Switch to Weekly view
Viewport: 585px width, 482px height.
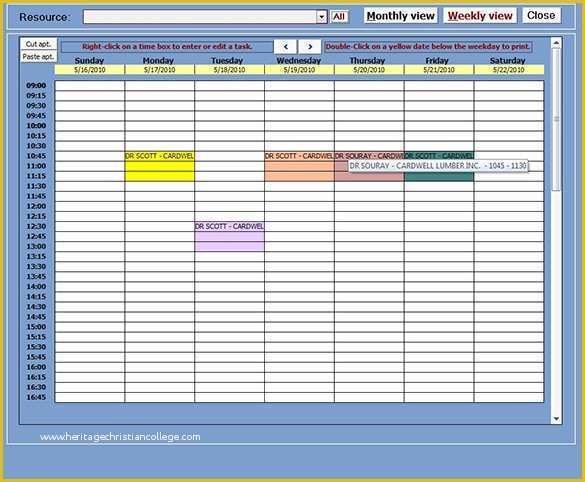pos(480,16)
